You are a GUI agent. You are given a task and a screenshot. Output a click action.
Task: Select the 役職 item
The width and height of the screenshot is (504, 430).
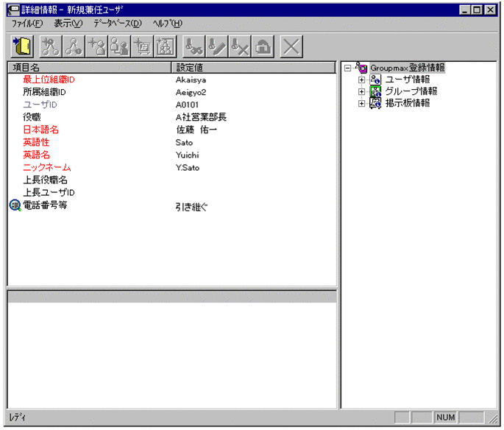[x=32, y=117]
